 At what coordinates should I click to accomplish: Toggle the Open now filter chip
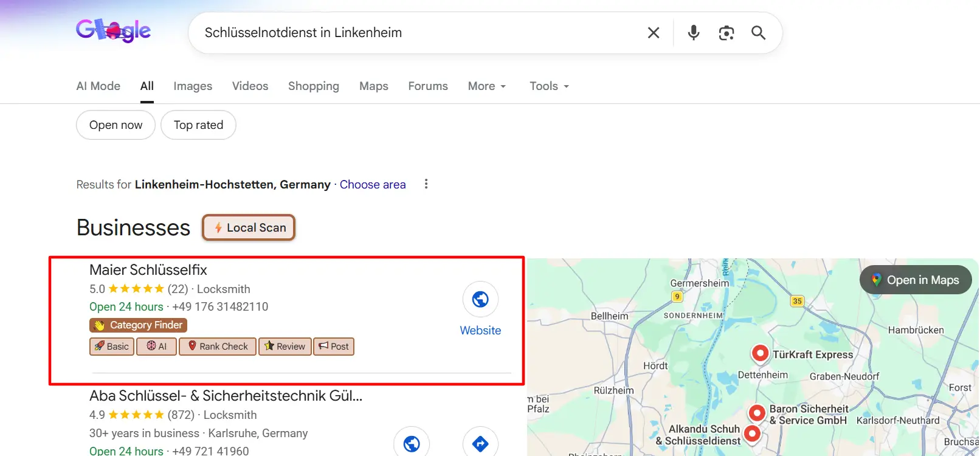[x=116, y=125]
